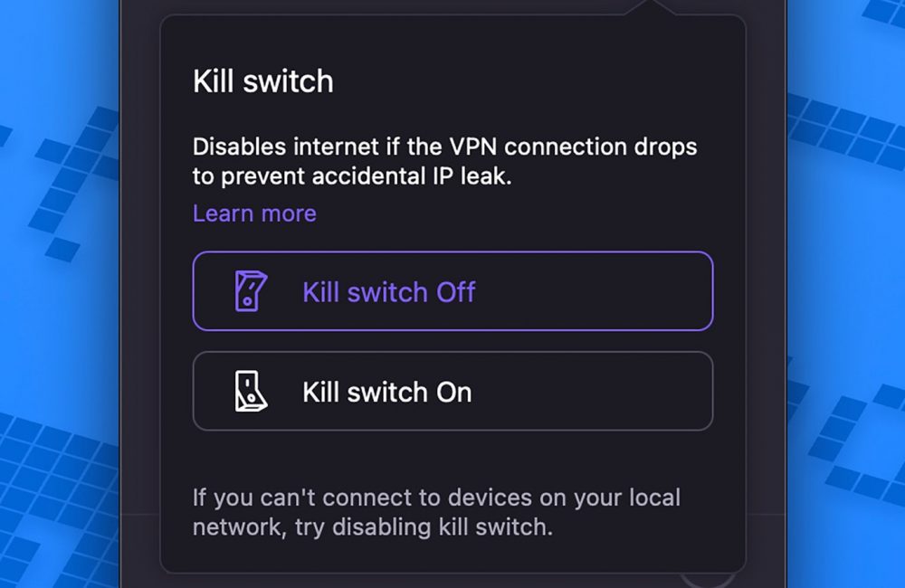
Task: Click the "Kill switch" popup heading
Action: (x=262, y=81)
